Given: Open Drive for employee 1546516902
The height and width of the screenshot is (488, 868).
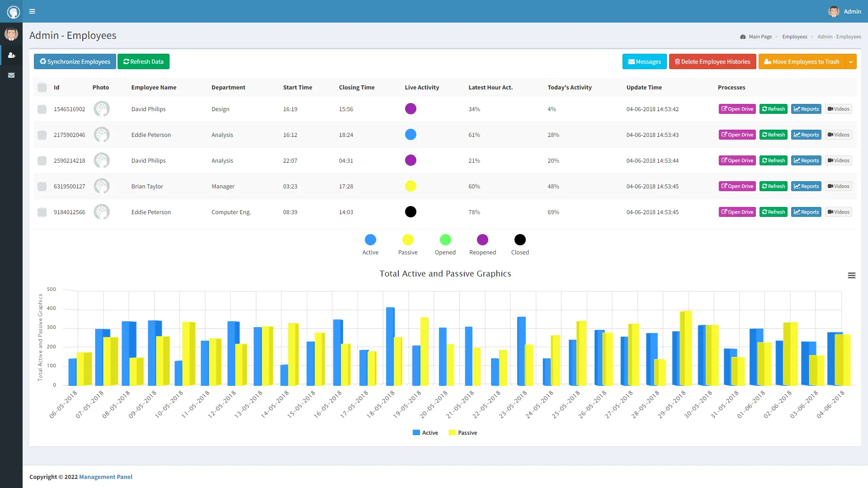Looking at the screenshot, I should (737, 109).
